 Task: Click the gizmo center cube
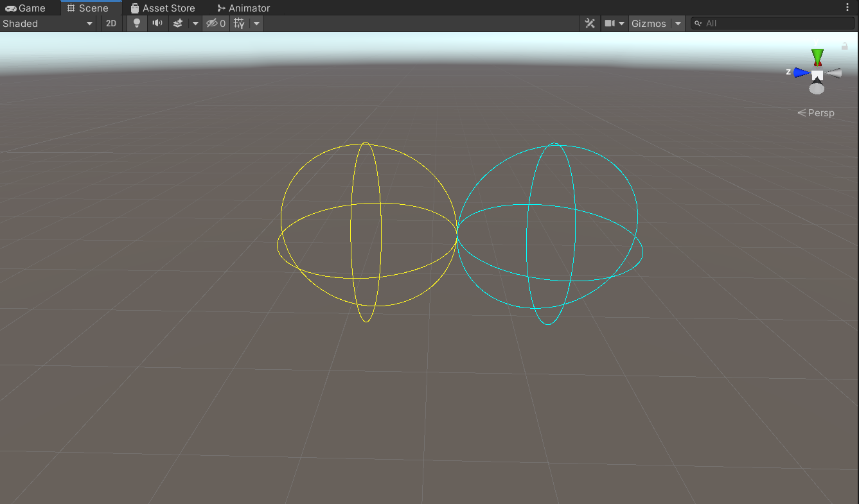pyautogui.click(x=817, y=75)
